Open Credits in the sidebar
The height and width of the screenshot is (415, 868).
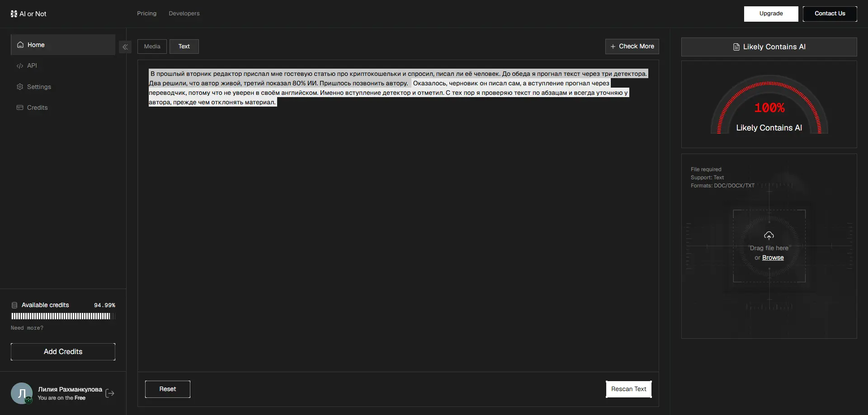coord(63,107)
